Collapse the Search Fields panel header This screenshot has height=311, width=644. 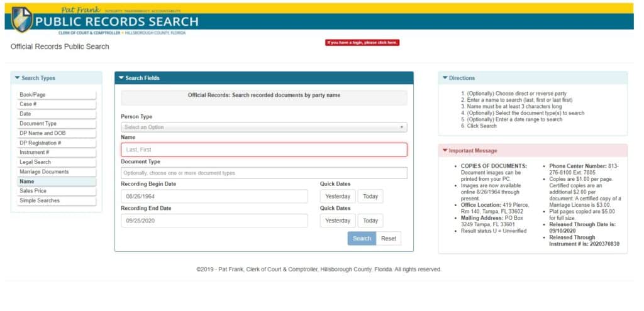(x=264, y=78)
